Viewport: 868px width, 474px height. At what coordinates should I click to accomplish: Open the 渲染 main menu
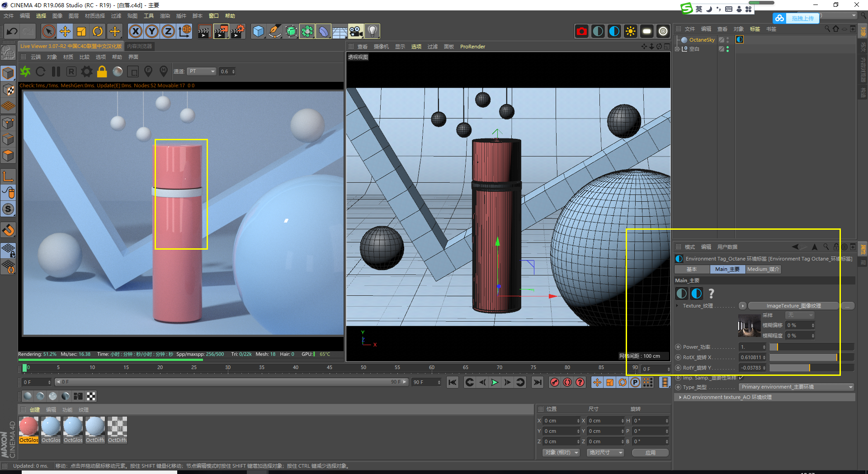tap(165, 16)
